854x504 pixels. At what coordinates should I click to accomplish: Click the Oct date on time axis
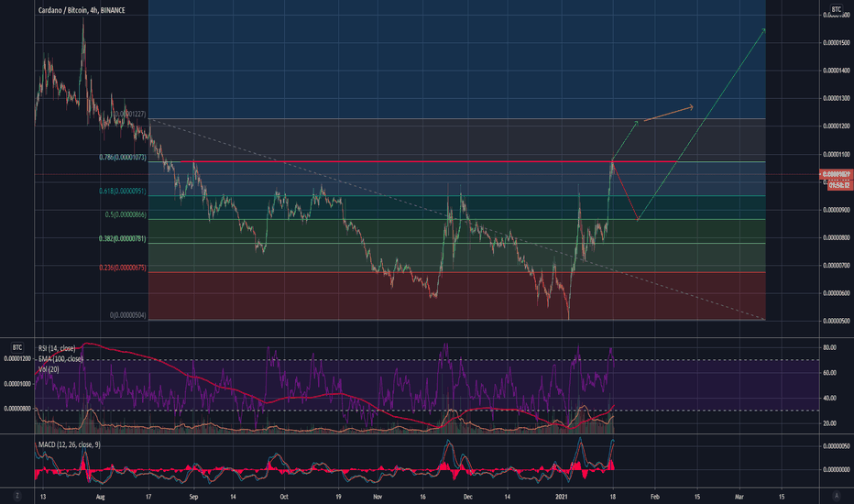click(284, 497)
